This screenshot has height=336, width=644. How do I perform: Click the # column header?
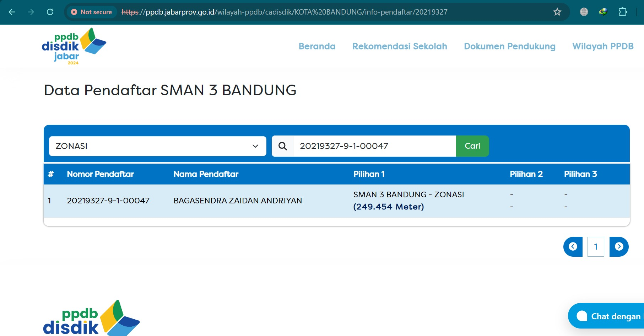(51, 174)
